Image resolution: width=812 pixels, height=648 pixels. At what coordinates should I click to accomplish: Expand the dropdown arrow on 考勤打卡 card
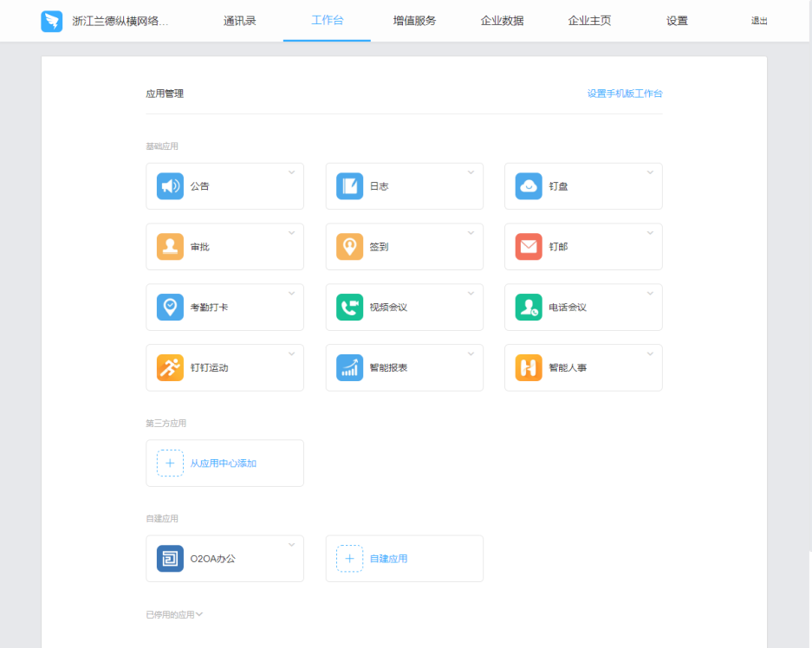pyautogui.click(x=292, y=294)
